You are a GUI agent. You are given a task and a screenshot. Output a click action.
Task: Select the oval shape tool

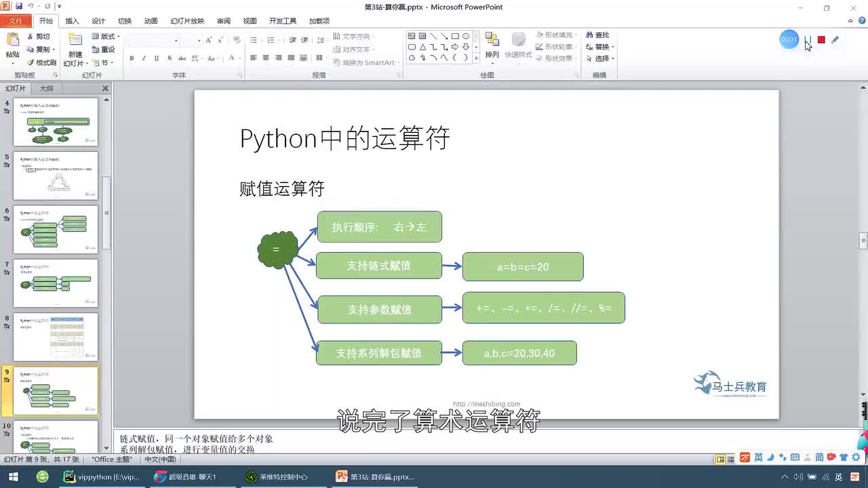click(466, 36)
